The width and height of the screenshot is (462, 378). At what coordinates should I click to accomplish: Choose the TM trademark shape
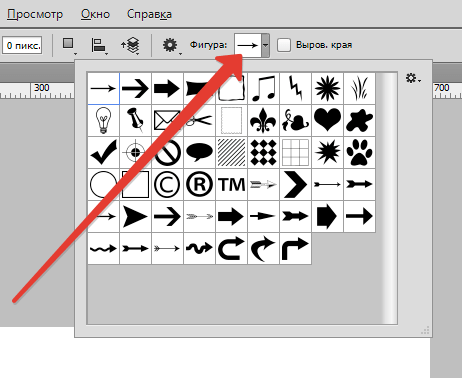click(231, 184)
